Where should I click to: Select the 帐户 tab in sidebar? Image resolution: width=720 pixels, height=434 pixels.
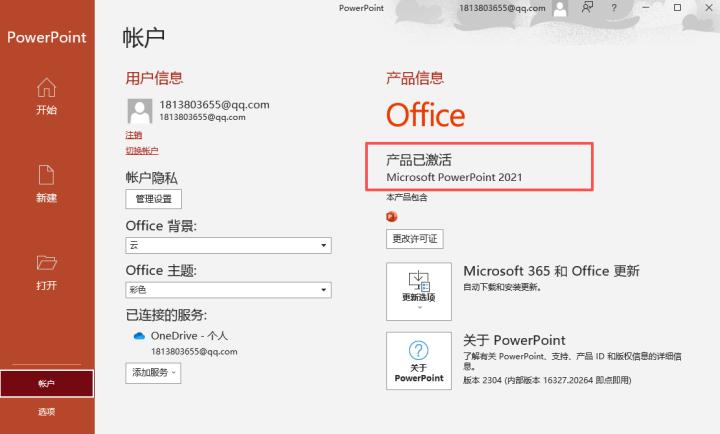pos(47,383)
